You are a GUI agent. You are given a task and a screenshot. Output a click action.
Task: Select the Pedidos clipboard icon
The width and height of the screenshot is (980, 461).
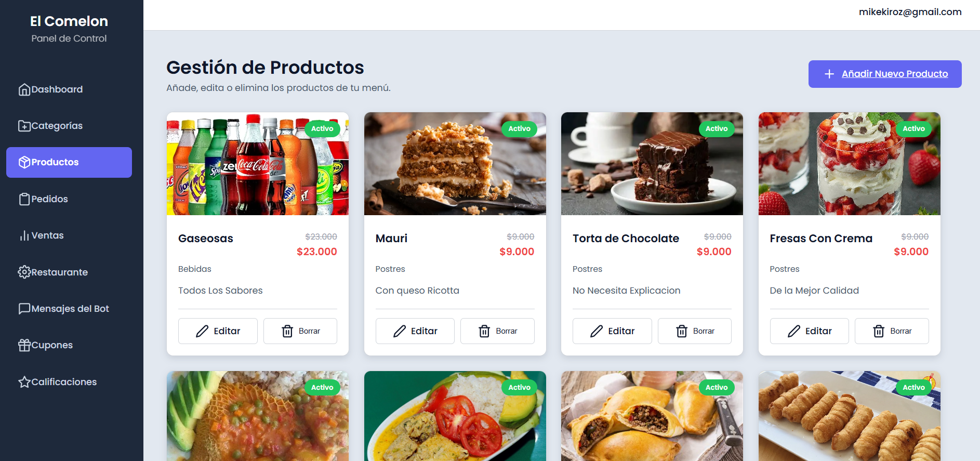[24, 199]
